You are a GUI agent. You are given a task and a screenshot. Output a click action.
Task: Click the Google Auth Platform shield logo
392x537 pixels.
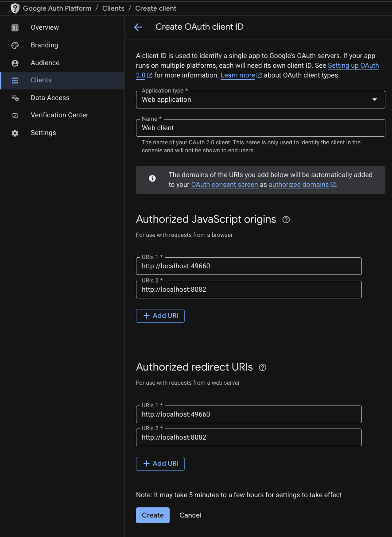(x=15, y=8)
